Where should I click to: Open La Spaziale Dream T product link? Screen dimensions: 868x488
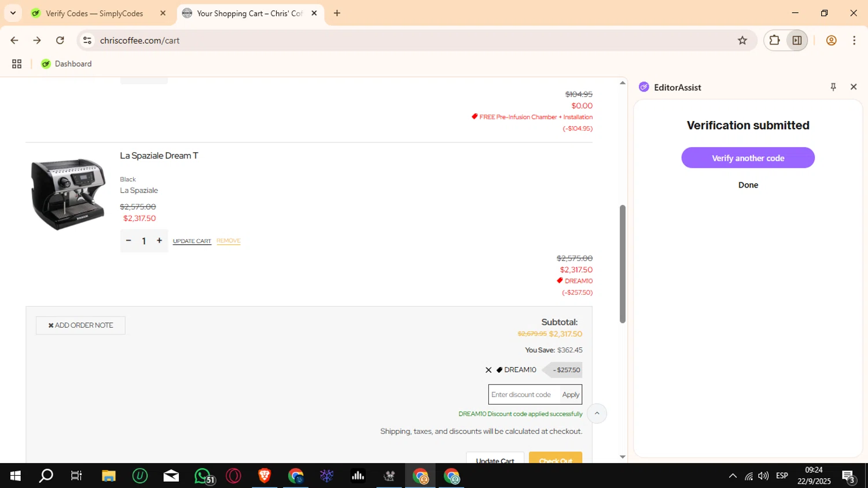[x=159, y=156]
